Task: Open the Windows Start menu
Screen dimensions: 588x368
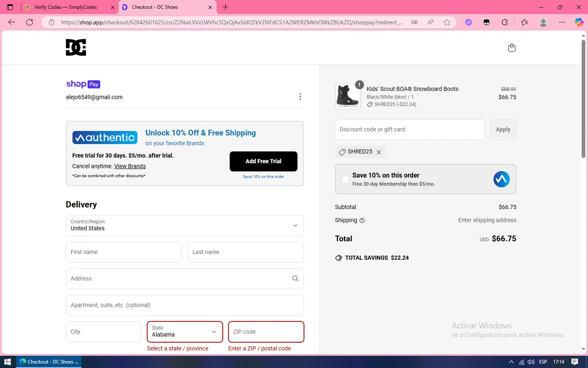Action: (7, 362)
